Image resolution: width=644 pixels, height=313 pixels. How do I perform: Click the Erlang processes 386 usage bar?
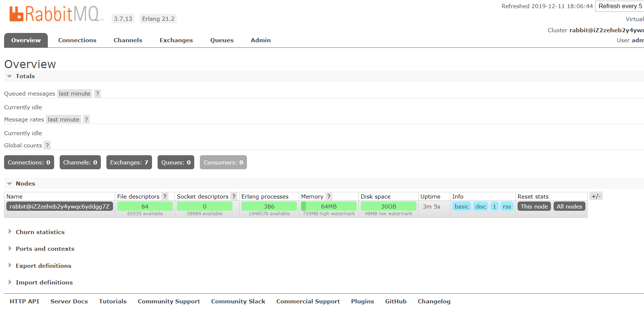click(x=269, y=206)
